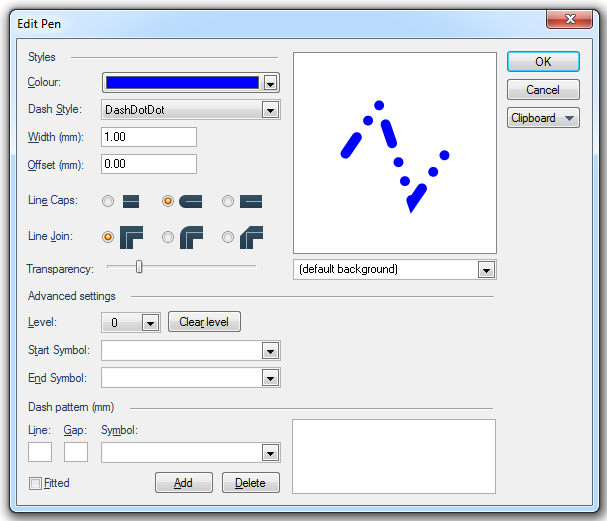Open the Dash Style dropdown
Viewport: 607px width, 521px height.
coord(269,110)
